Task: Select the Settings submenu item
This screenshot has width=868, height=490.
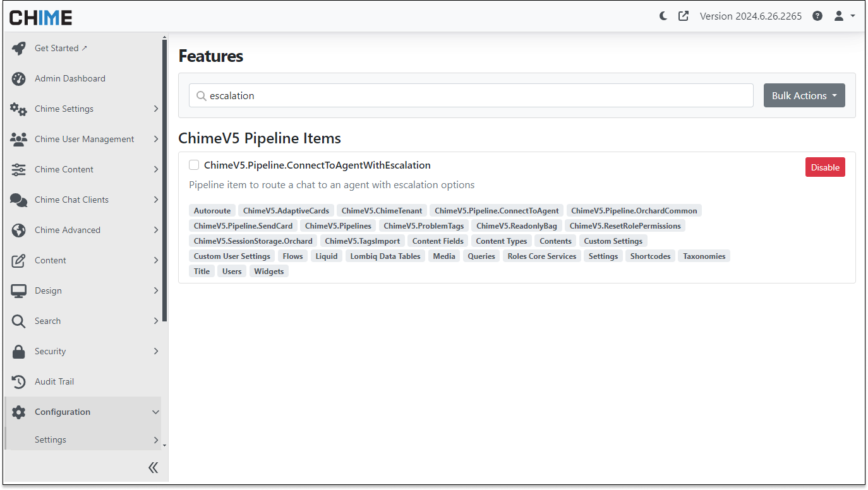Action: [x=51, y=439]
